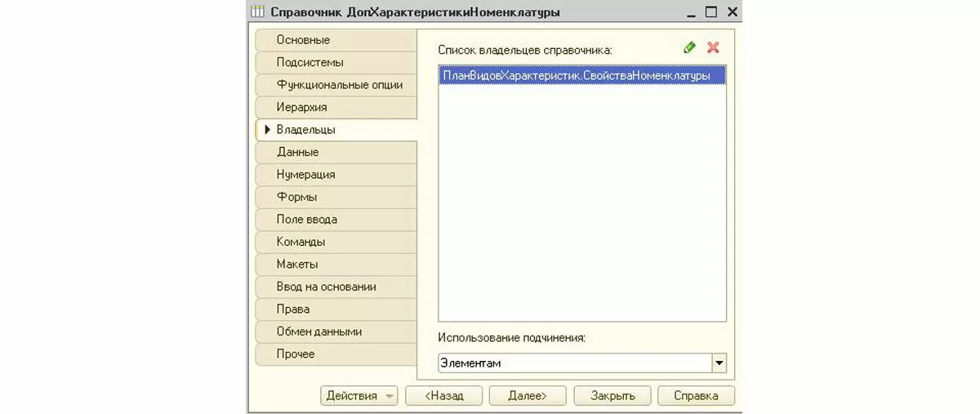Open the Функциональные опции tab
The width and height of the screenshot is (980, 414).
pos(336,85)
